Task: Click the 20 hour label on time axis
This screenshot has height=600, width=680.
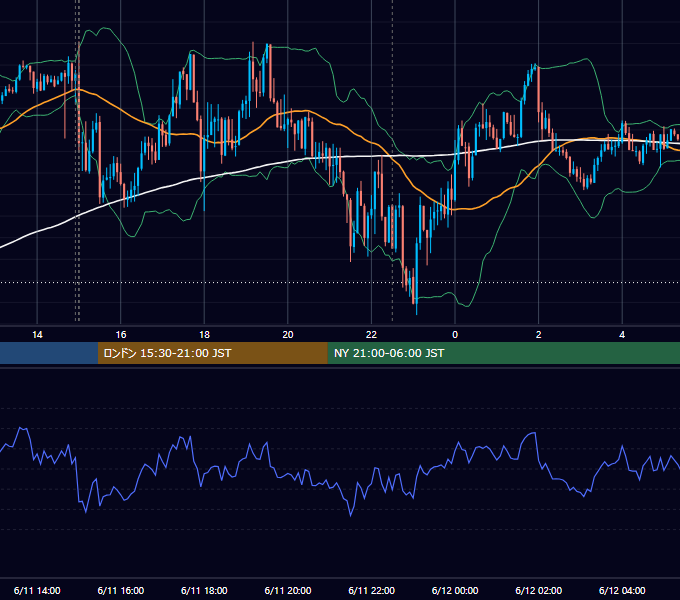Action: (288, 335)
